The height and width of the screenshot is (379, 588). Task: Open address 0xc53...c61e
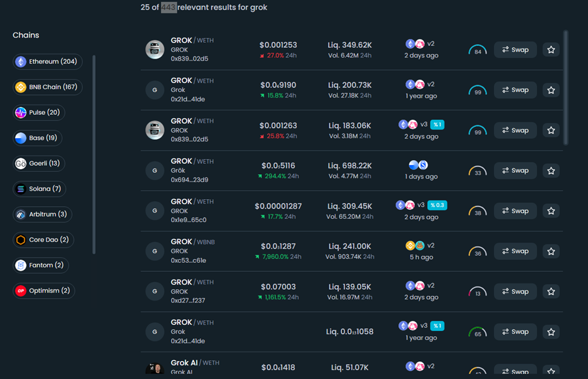[188, 260]
